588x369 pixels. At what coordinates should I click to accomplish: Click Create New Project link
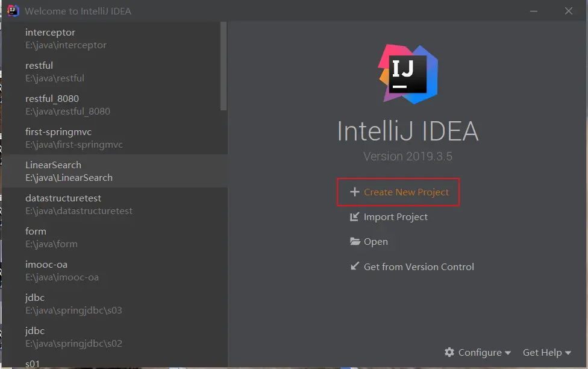(406, 192)
